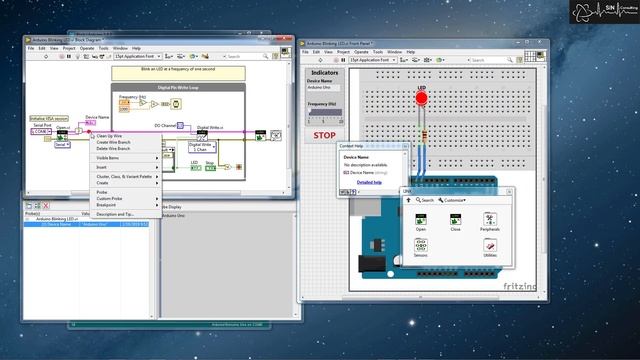Click loop stop condition terminal

click(x=239, y=167)
